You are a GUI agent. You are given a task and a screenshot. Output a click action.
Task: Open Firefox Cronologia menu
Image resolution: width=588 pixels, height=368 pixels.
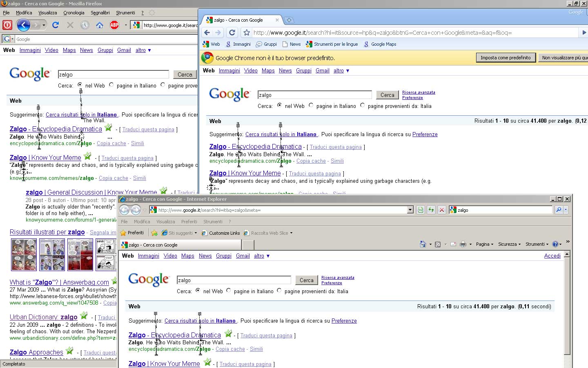[74, 13]
